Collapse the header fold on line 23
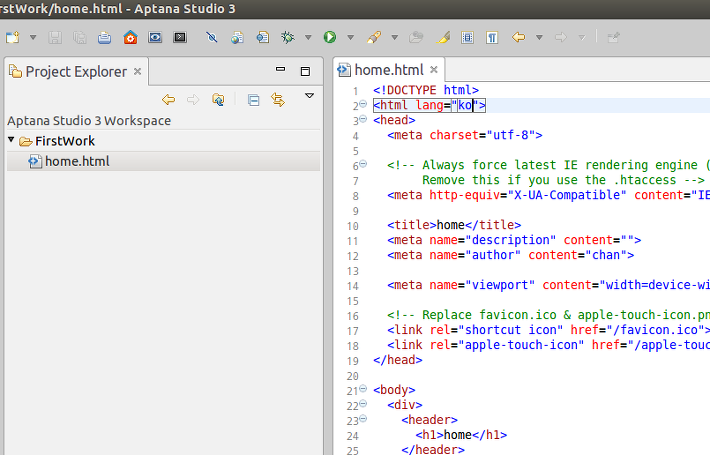Screen dimensions: 710x455 (x=363, y=418)
